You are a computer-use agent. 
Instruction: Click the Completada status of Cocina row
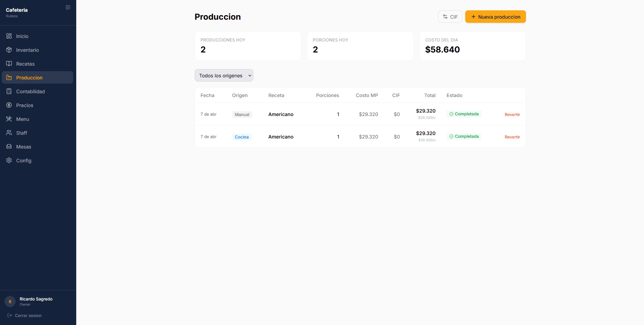464,136
